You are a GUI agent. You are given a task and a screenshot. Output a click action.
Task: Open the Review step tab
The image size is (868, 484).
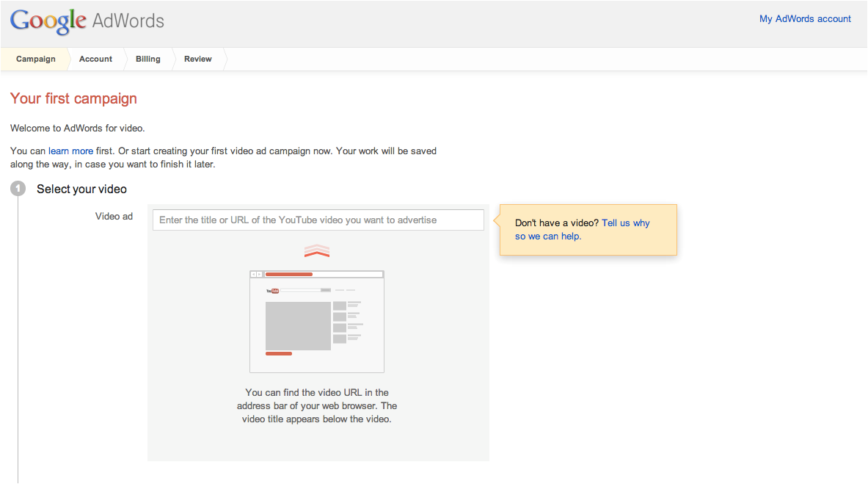tap(197, 59)
